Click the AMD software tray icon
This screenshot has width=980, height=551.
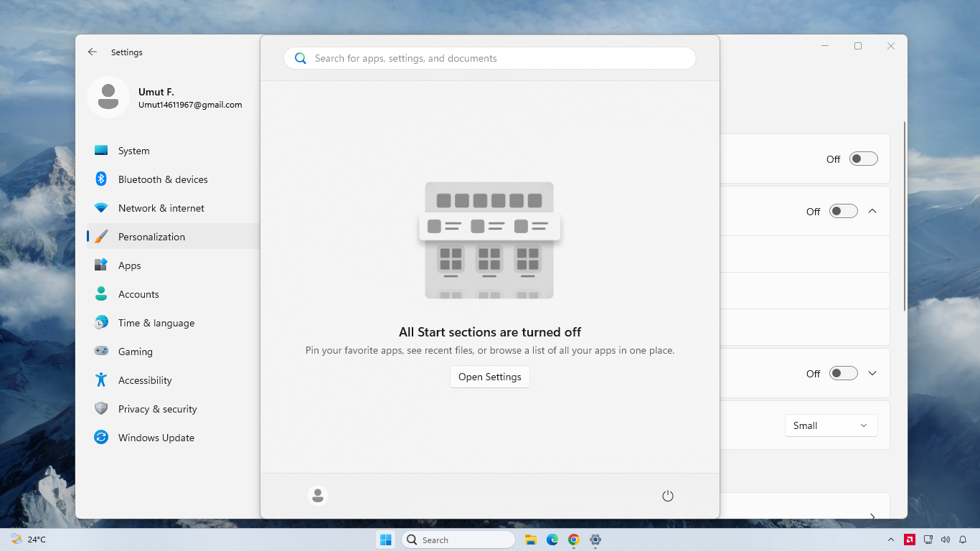(x=910, y=540)
